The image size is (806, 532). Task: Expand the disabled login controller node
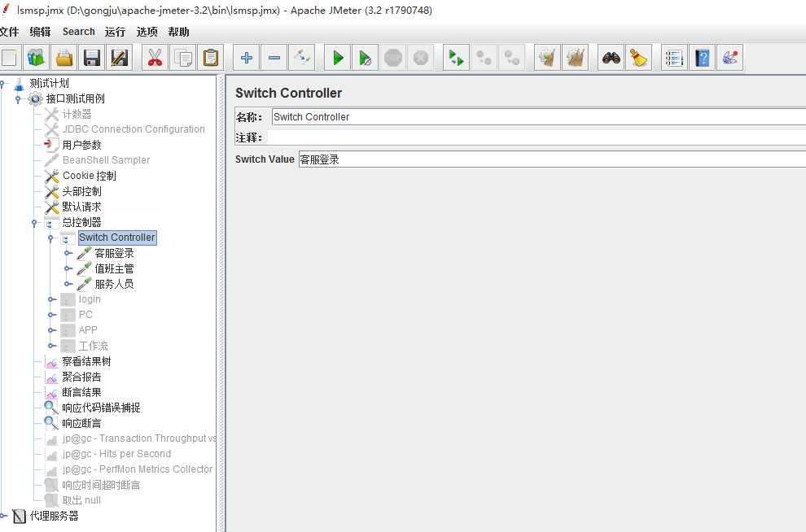coord(52,299)
